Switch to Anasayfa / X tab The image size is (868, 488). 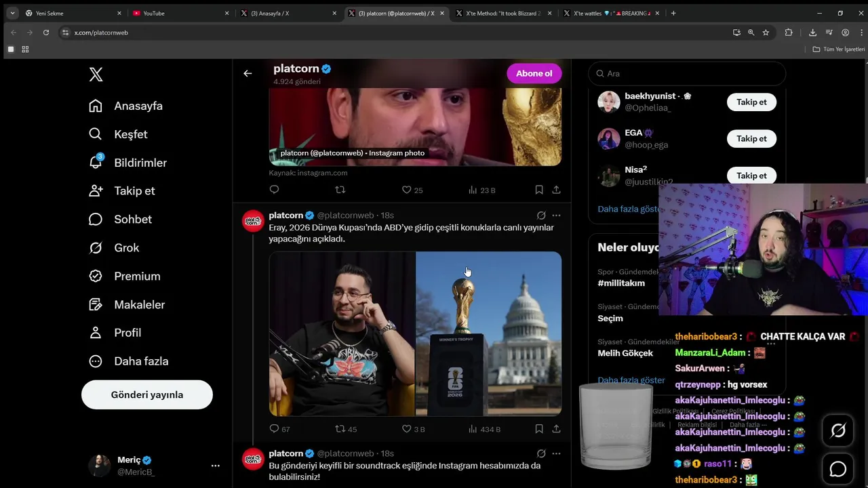(x=288, y=13)
